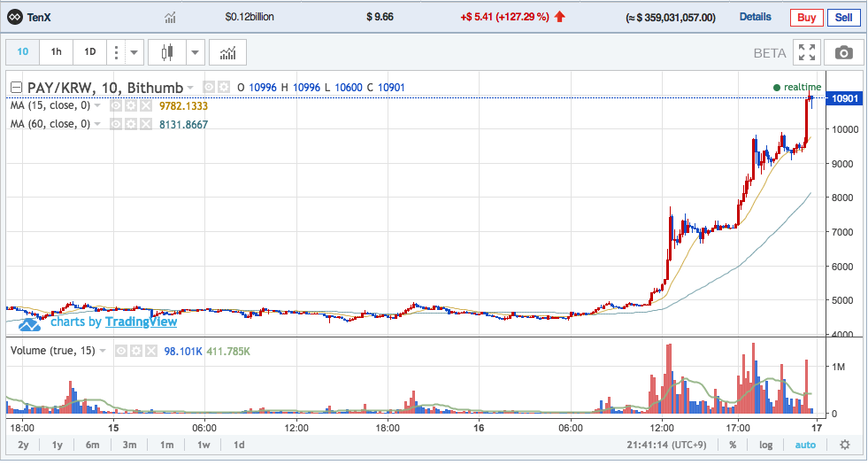Open the MA (60, close, 0) dropdown arrow
Viewport: 868px width, 465px height.
coord(97,124)
